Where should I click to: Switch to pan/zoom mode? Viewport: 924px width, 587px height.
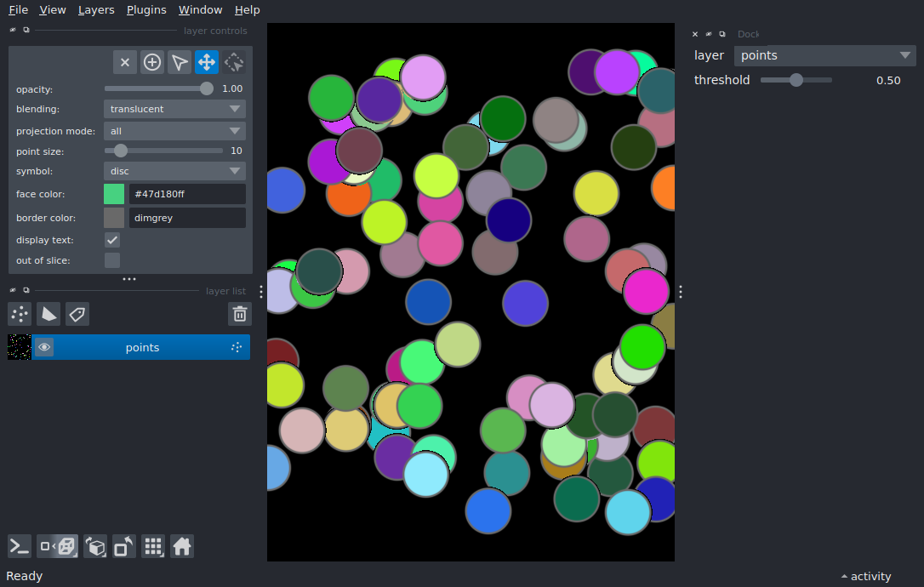[x=207, y=62]
